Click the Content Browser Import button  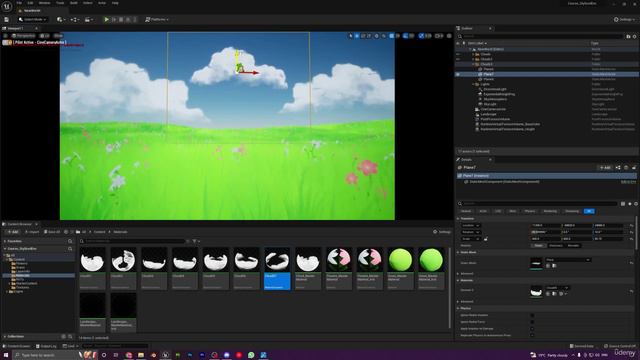pos(32,232)
